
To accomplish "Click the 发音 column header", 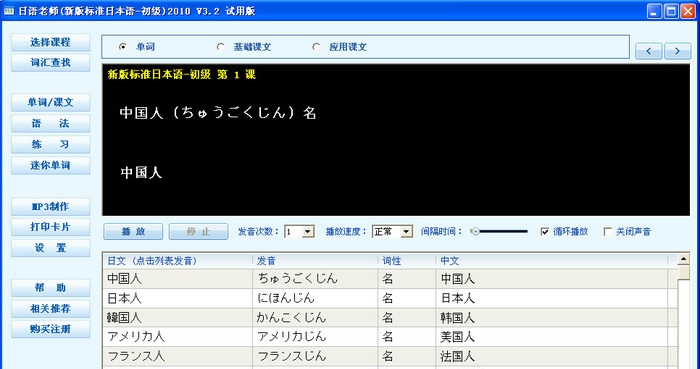I will [x=315, y=261].
